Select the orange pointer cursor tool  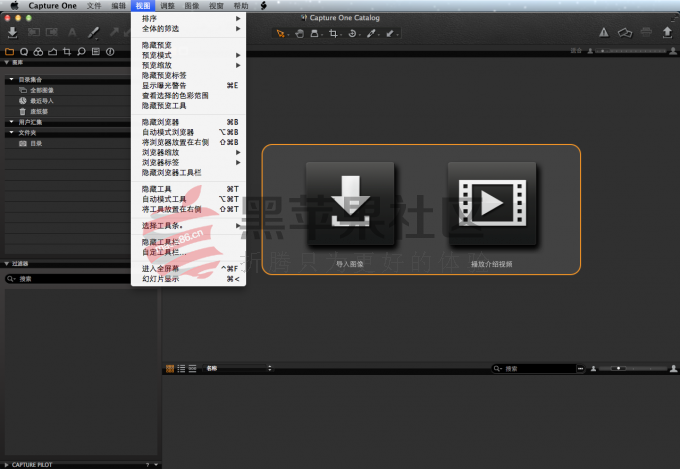click(x=281, y=33)
